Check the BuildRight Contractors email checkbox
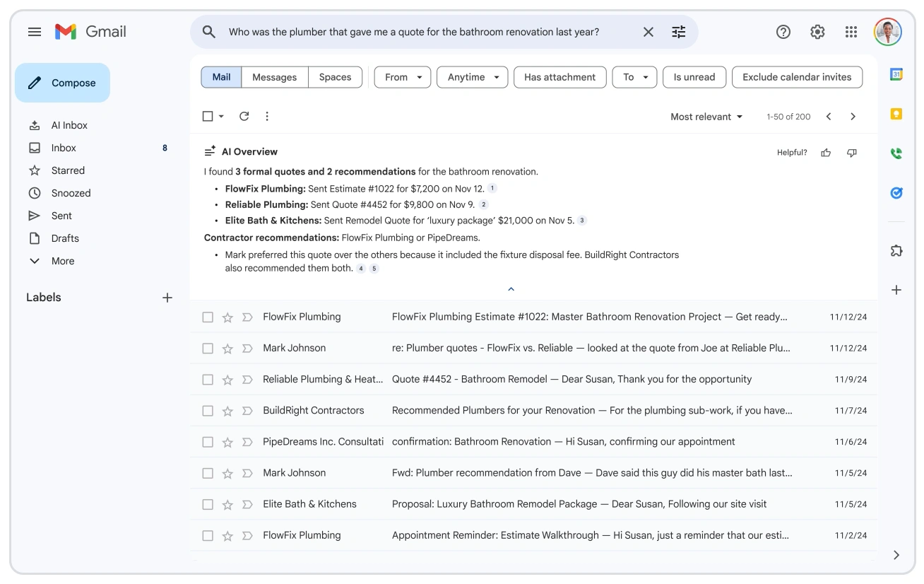This screenshot has width=924, height=584. pos(208,411)
